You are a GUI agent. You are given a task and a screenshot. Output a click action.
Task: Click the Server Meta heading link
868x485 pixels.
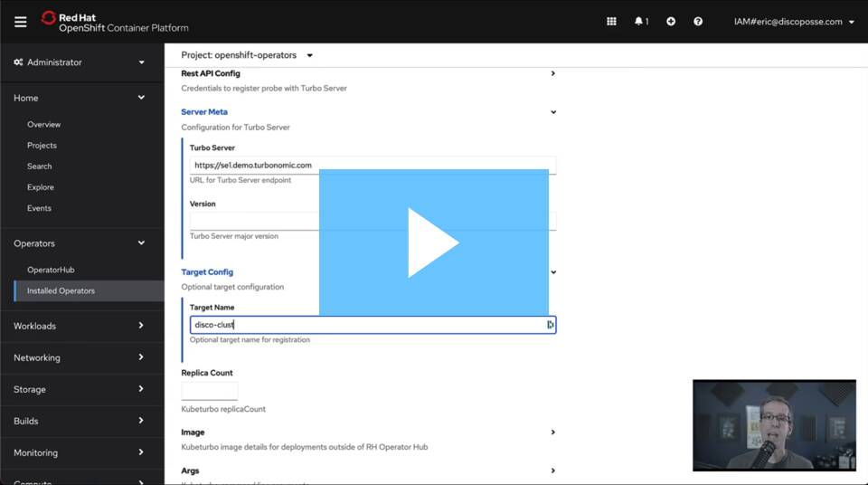(x=204, y=112)
